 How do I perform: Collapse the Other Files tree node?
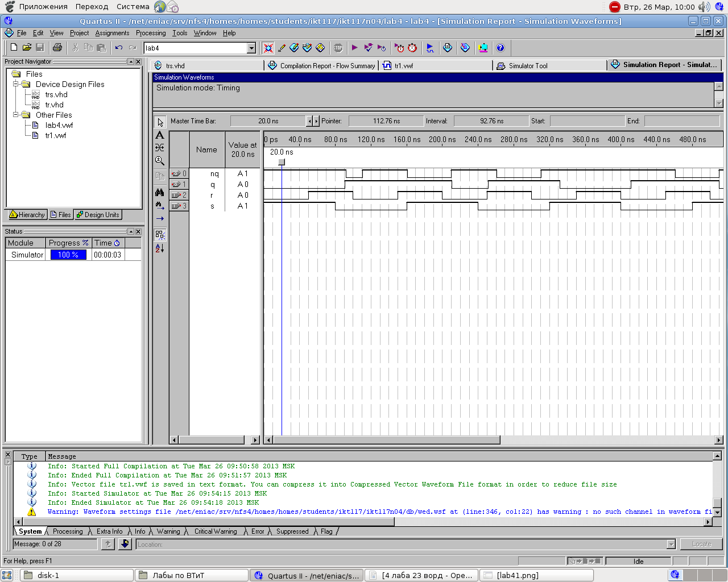point(16,115)
